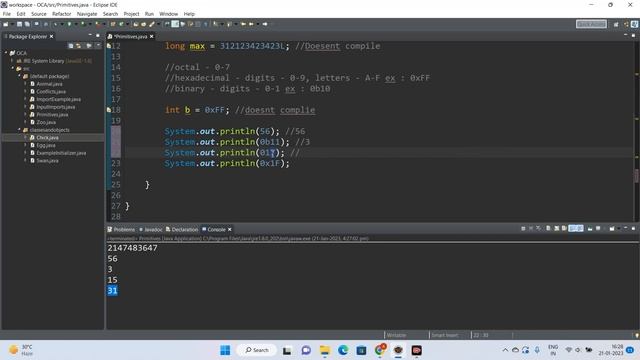Close the Package Explorer view
This screenshot has width=640, height=360.
51,36
